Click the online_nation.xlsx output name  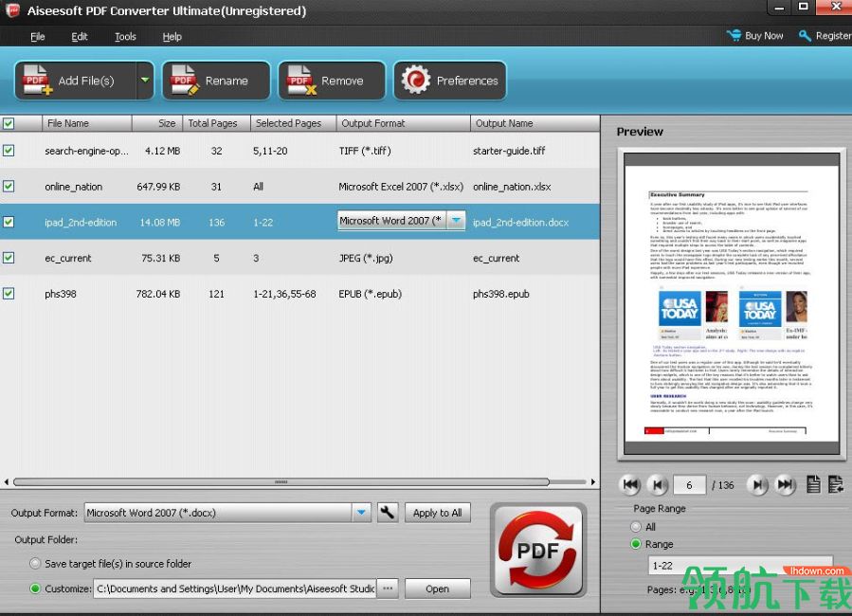click(512, 187)
